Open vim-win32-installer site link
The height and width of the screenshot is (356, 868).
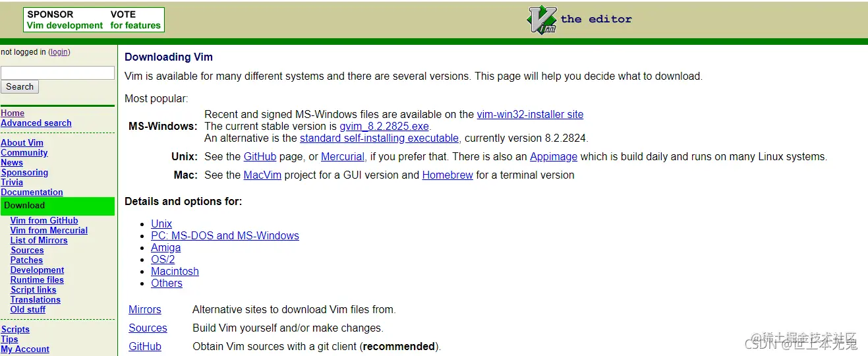coord(530,115)
